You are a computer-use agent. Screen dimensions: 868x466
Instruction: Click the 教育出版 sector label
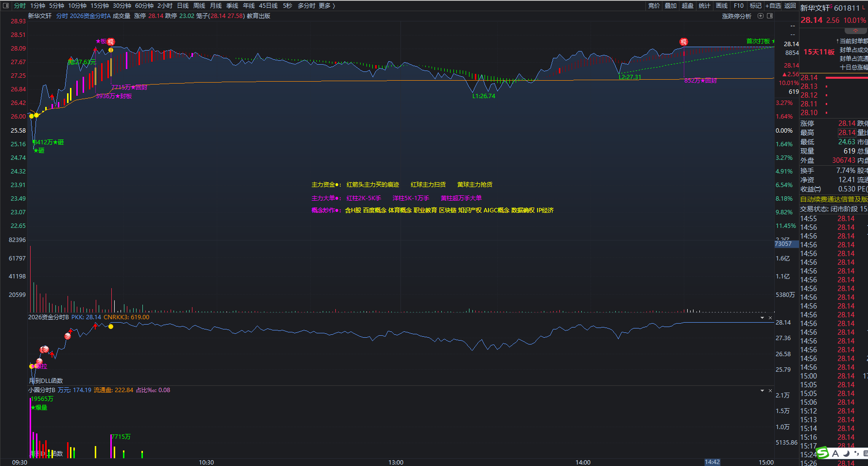coord(259,16)
